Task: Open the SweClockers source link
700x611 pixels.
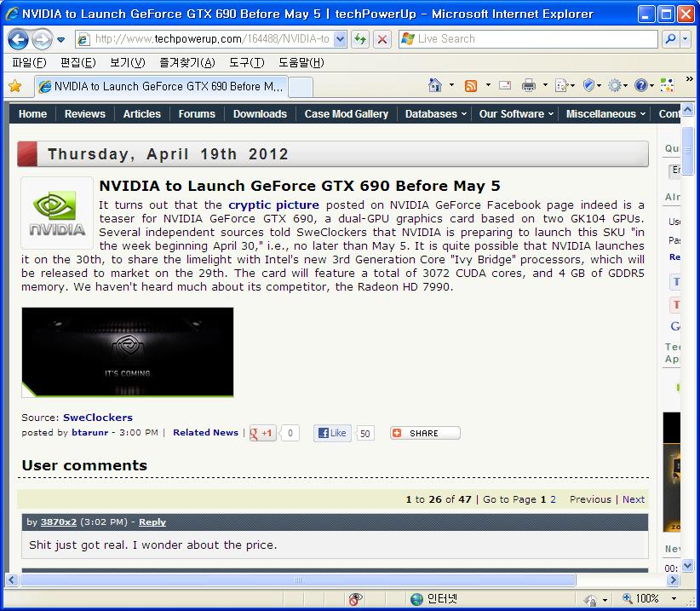Action: point(98,418)
